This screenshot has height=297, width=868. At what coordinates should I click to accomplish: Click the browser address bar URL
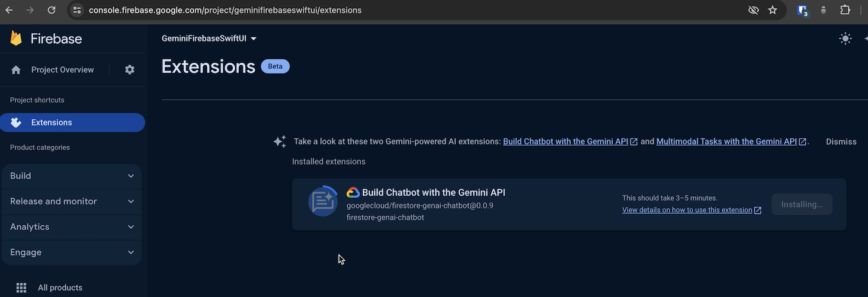point(225,10)
